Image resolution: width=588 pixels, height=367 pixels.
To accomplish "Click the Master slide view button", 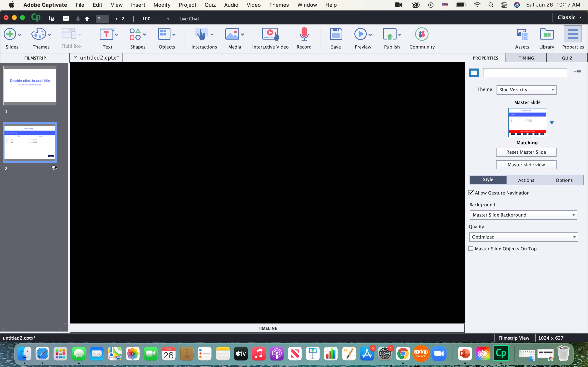I will tap(526, 165).
